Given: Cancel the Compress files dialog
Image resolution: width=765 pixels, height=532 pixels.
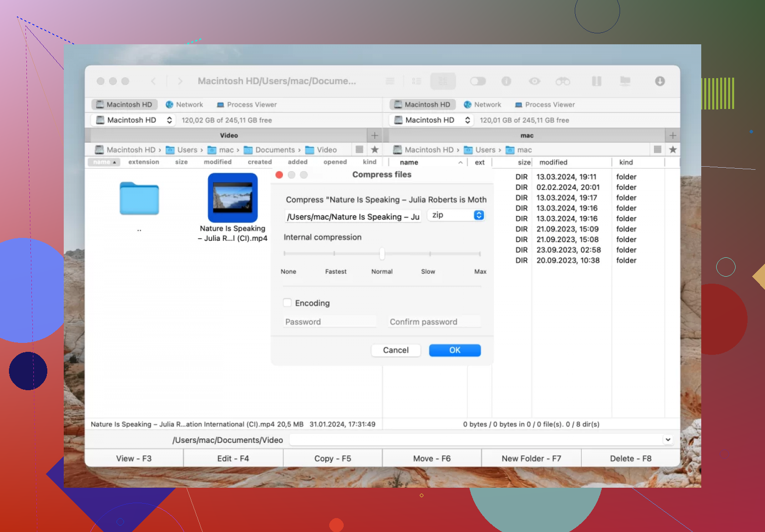Looking at the screenshot, I should pyautogui.click(x=396, y=350).
